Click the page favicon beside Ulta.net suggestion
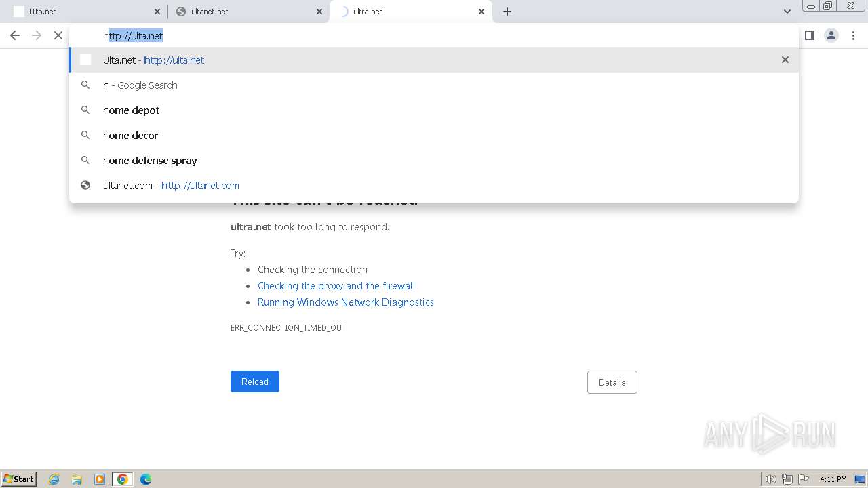Viewport: 868px width, 488px height. point(85,60)
